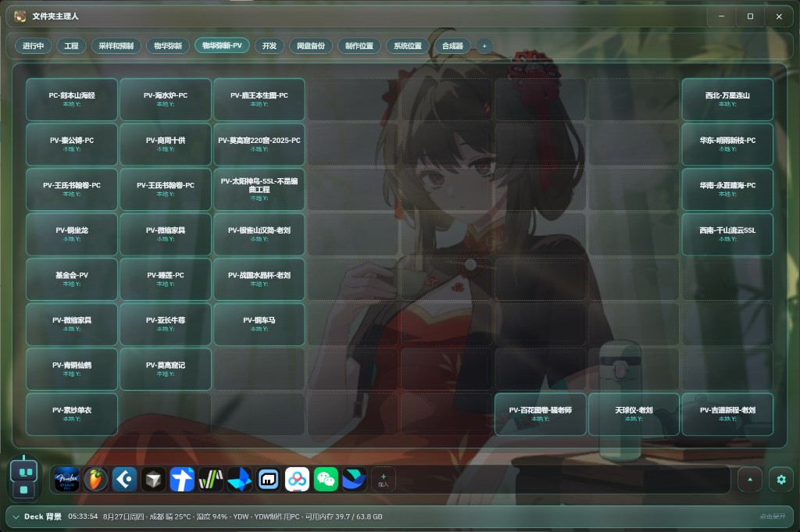
Task: Open the PV-秦公镈-PC folder card
Action: (72, 145)
